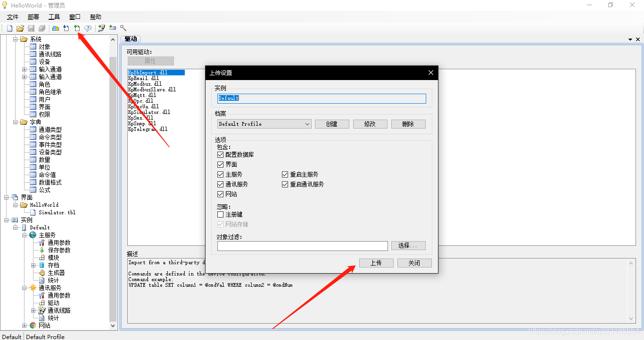Image resolution: width=644 pixels, height=340 pixels.
Task: Click the green arrow icon of 保存参数
Action: pos(42,250)
